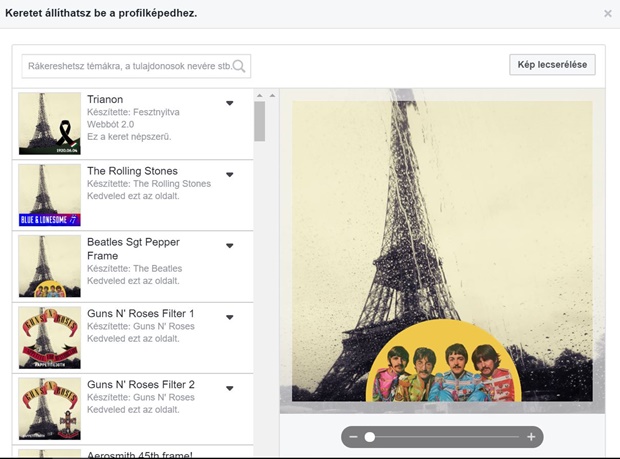Image resolution: width=620 pixels, height=459 pixels.
Task: Click the Beatles Sgt Pepper Frame title
Action: (x=133, y=249)
